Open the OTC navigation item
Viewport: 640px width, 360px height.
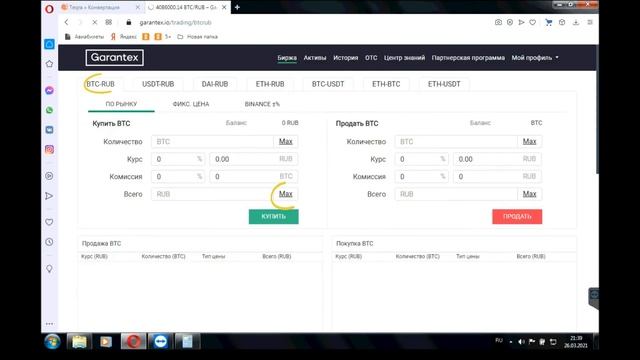(371, 58)
